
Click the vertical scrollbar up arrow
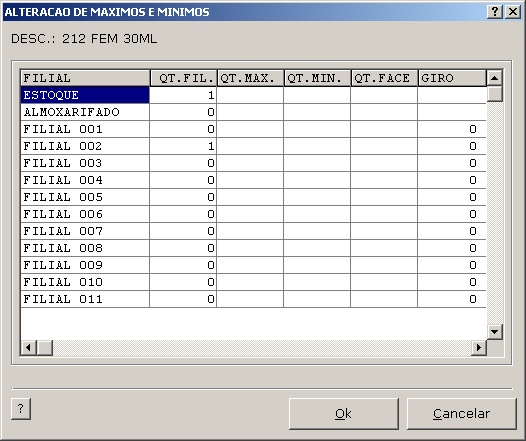(x=494, y=78)
